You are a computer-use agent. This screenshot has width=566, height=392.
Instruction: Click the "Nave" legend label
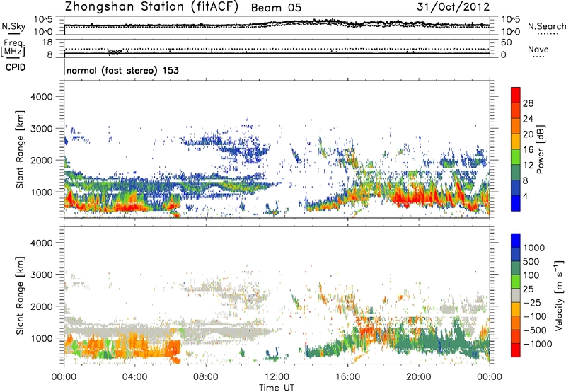538,49
